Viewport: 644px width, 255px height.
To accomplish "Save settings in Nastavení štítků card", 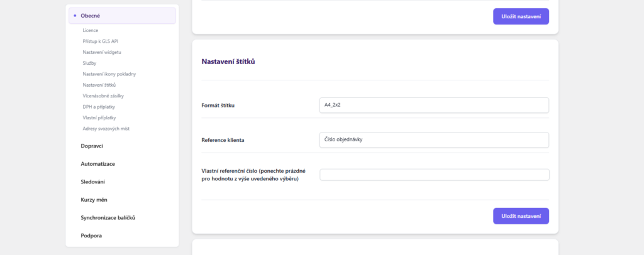I will coord(521,216).
